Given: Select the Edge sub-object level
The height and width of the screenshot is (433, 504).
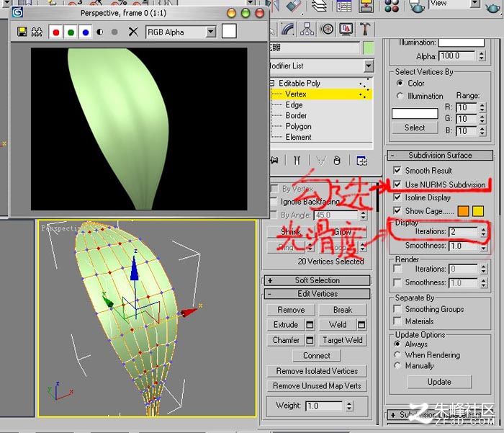Looking at the screenshot, I should (x=294, y=105).
